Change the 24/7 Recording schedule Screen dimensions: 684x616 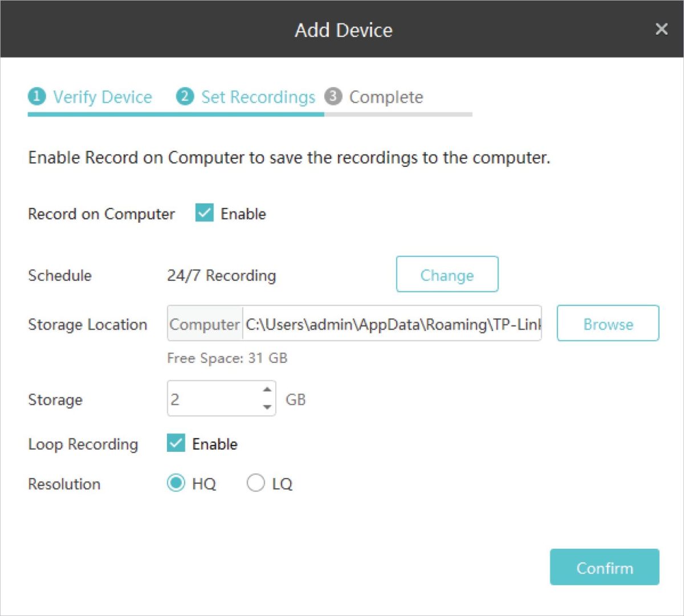[x=447, y=275]
